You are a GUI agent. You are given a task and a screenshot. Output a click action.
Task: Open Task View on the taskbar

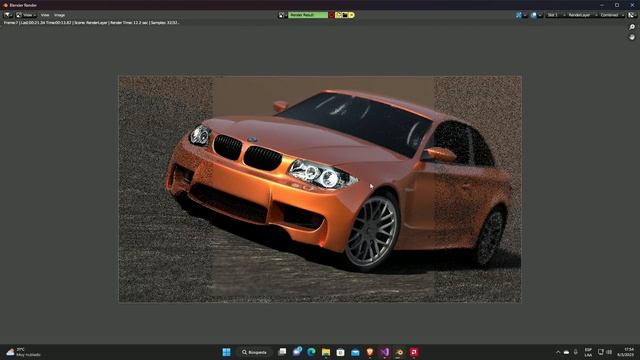click(x=282, y=352)
